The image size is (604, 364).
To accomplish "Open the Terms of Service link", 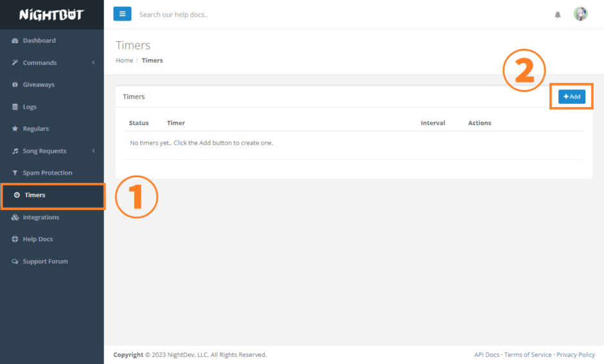I will click(x=528, y=355).
